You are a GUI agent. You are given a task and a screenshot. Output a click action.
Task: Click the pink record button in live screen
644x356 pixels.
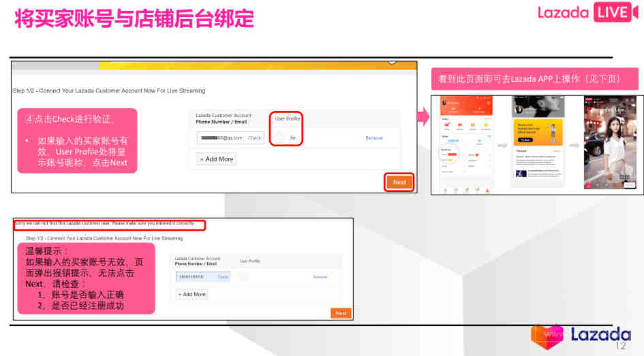tap(588, 185)
